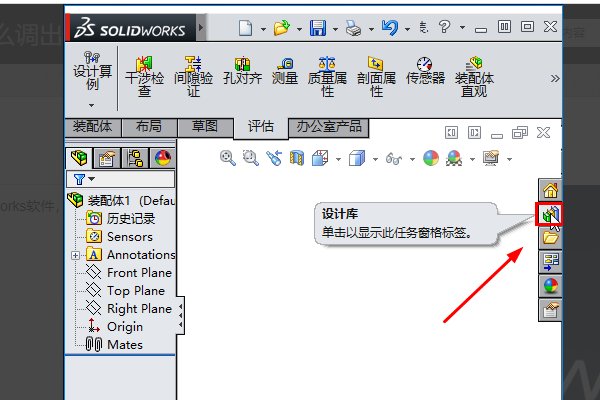600x400 pixels.
Task: Open the Custom Properties task pane tab
Action: click(x=550, y=310)
